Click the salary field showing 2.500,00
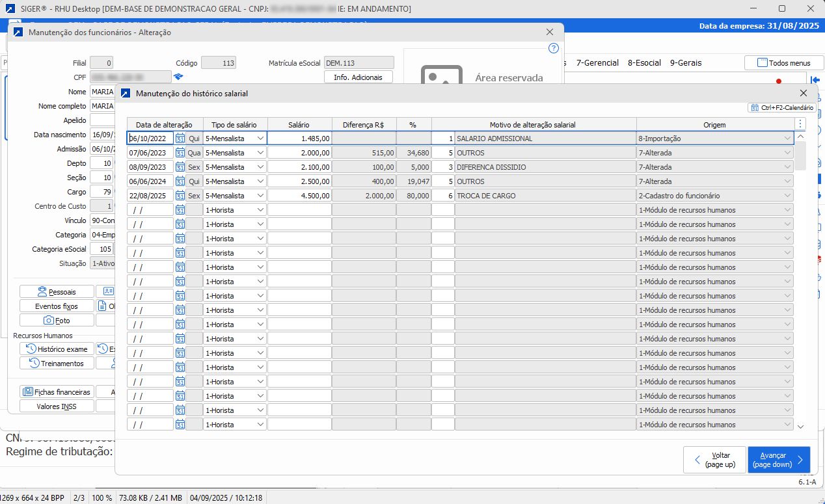 (299, 181)
